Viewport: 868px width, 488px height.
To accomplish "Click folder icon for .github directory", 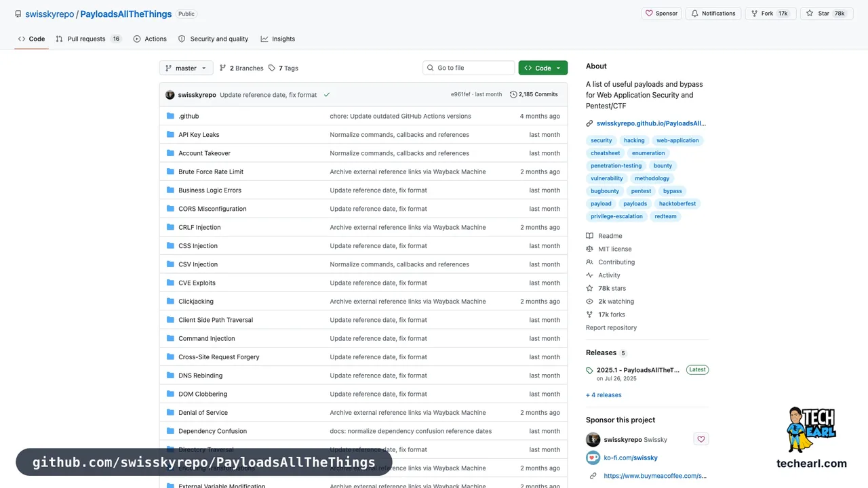I will (x=171, y=116).
